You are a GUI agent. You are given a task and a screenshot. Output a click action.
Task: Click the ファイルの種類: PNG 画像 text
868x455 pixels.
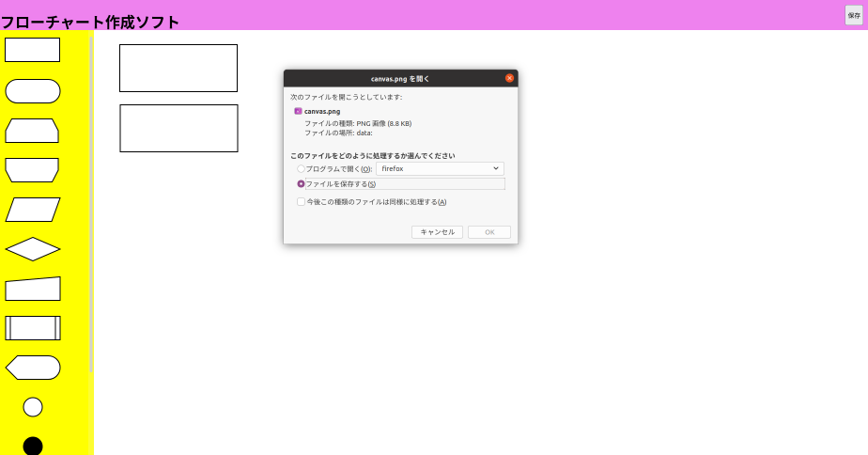pos(358,123)
